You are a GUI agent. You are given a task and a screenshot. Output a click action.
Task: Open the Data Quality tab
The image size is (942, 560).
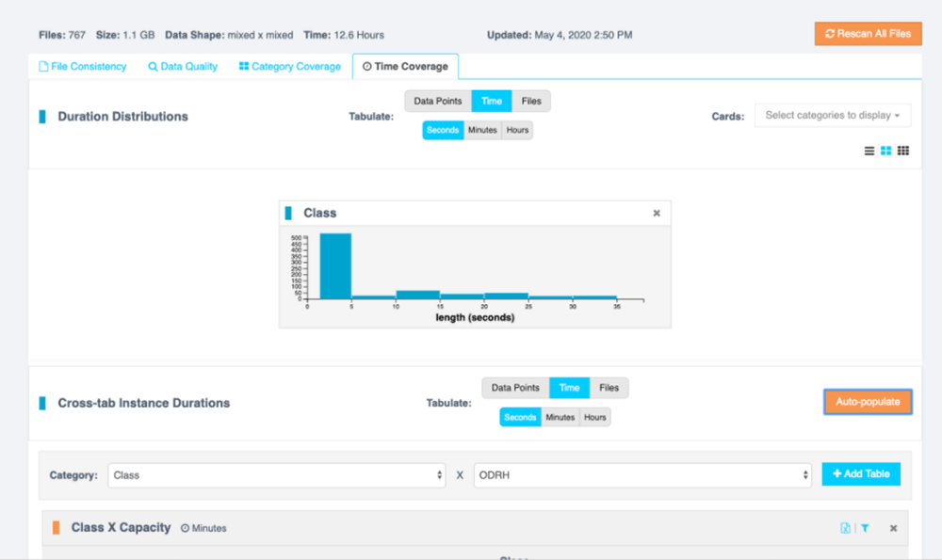[183, 67]
